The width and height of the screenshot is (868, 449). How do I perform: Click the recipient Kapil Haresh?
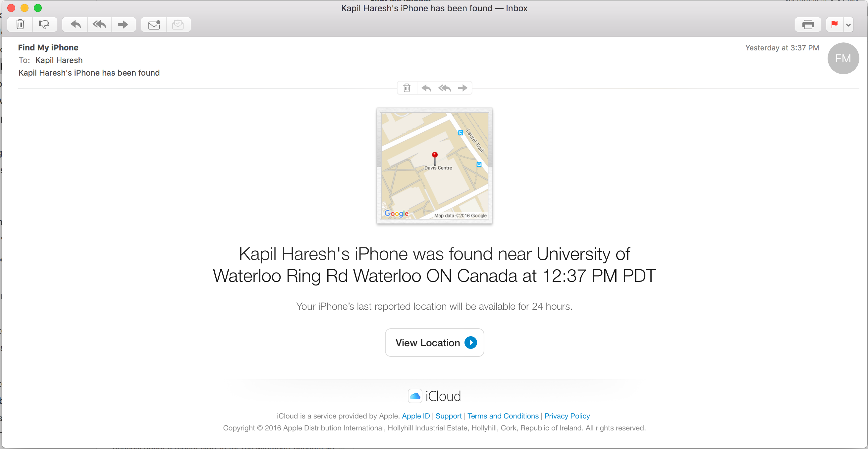tap(59, 60)
